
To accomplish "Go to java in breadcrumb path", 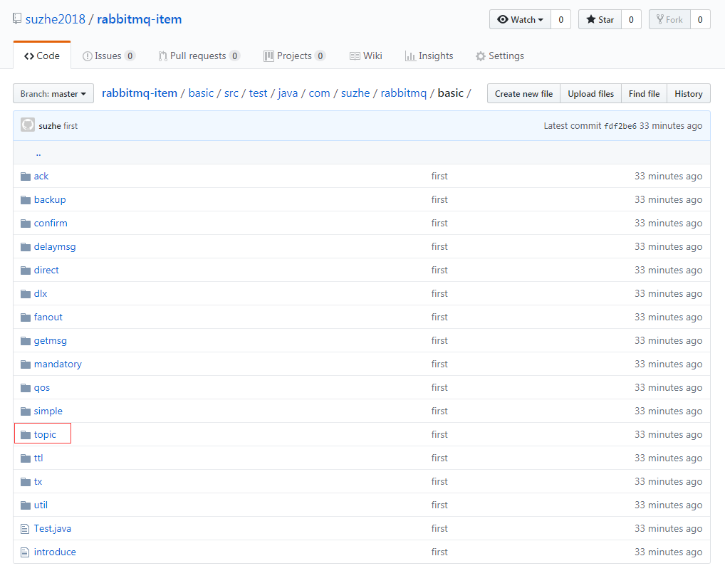I will [x=288, y=93].
